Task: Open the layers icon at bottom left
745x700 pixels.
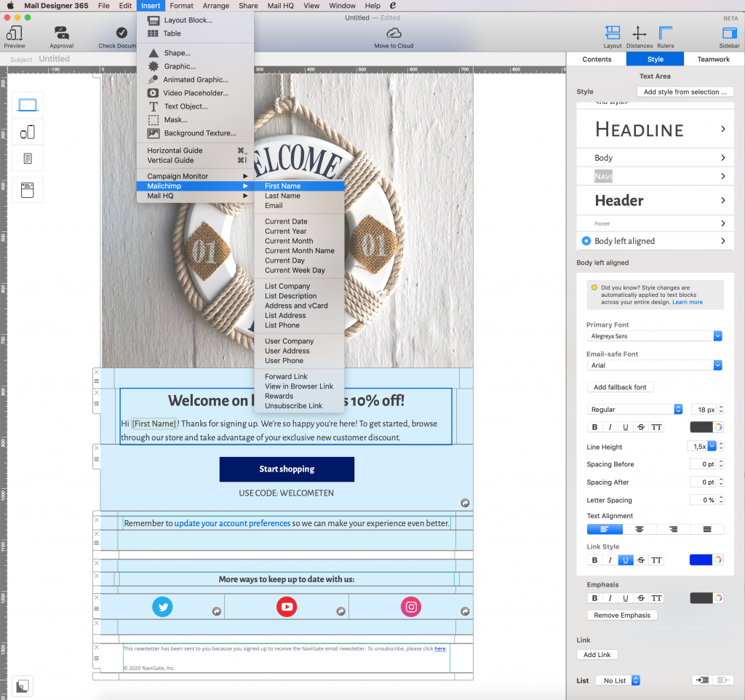Action: [23, 686]
